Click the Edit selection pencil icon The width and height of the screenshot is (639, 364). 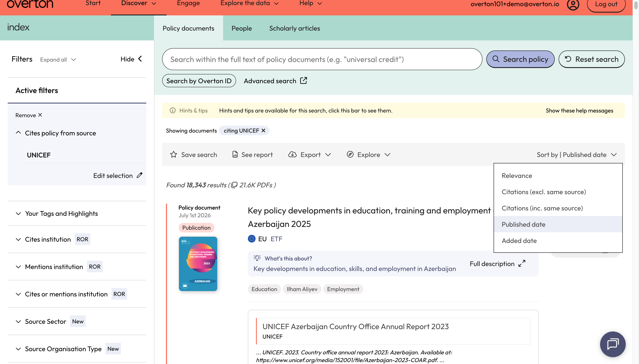point(139,175)
